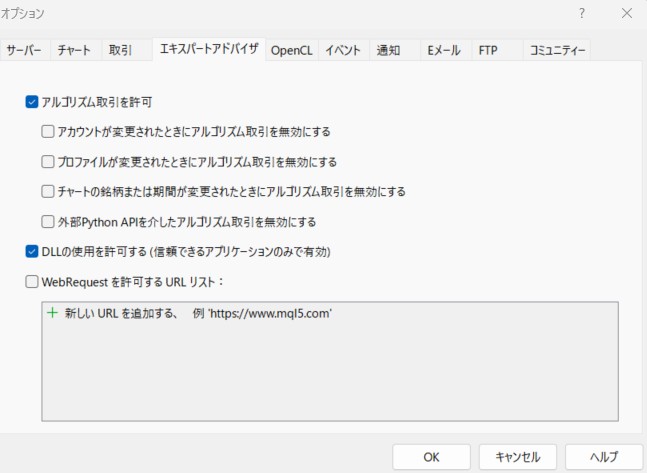This screenshot has height=473, width=647.
Task: Open the Eメール tab
Action: pos(444,50)
